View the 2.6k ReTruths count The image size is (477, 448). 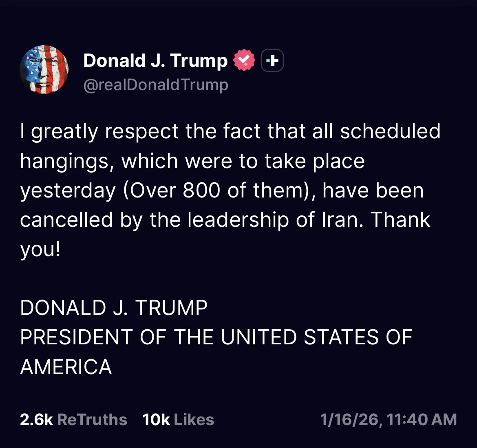pyautogui.click(x=36, y=419)
